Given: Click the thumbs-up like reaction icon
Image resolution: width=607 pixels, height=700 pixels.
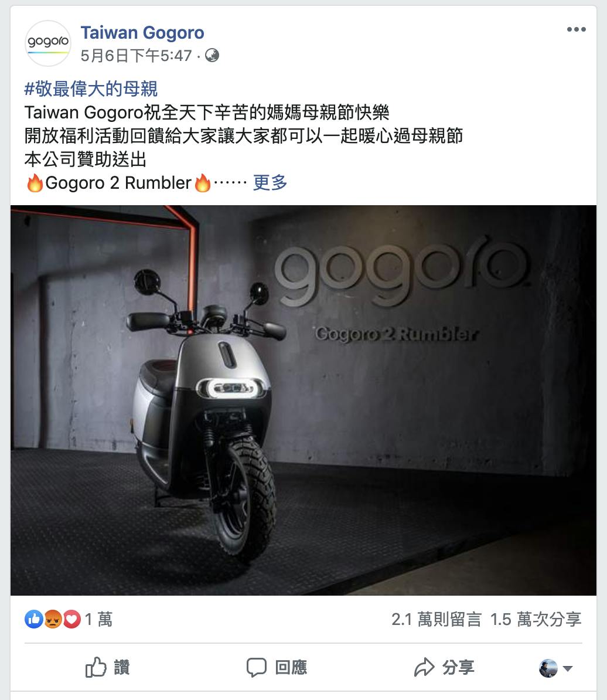Looking at the screenshot, I should point(34,619).
